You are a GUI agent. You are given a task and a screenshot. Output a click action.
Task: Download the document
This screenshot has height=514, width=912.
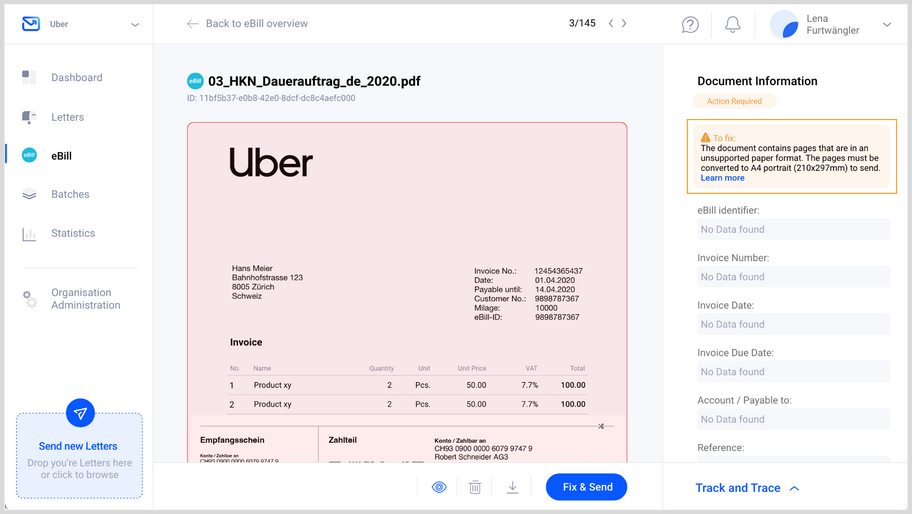coord(512,487)
